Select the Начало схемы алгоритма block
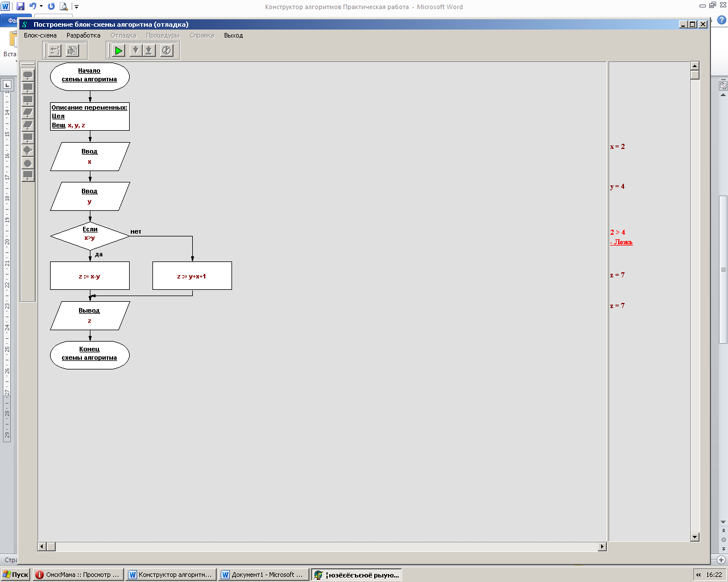 (90, 77)
